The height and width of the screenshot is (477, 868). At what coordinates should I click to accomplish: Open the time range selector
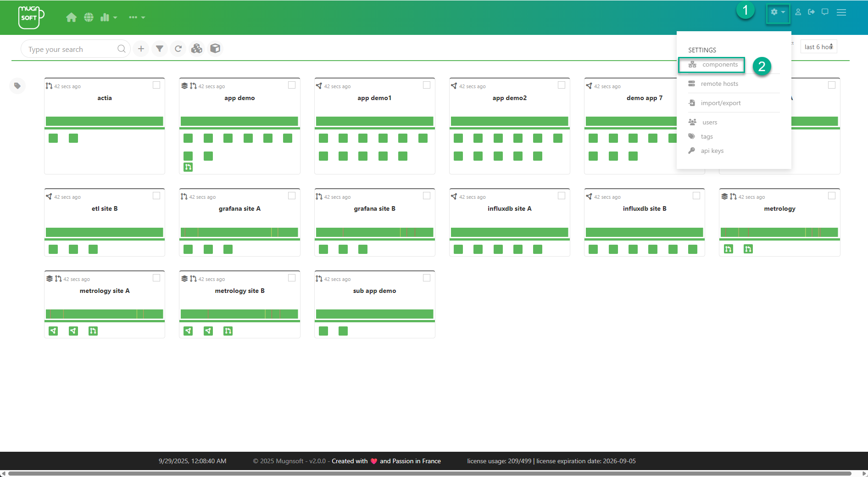tap(818, 47)
